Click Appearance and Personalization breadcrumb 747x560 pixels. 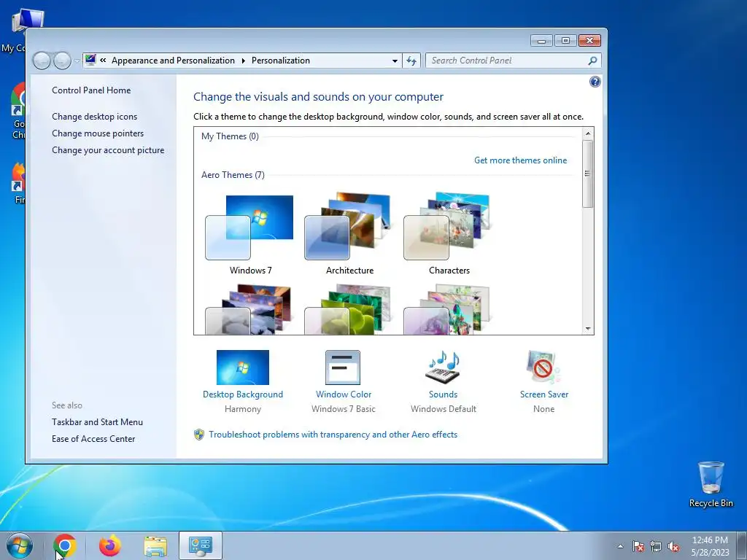173,61
